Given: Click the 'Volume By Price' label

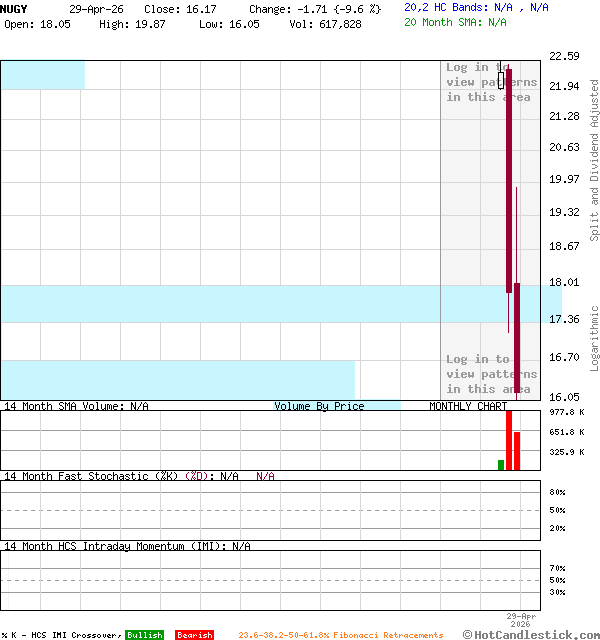Looking at the screenshot, I should point(319,406).
